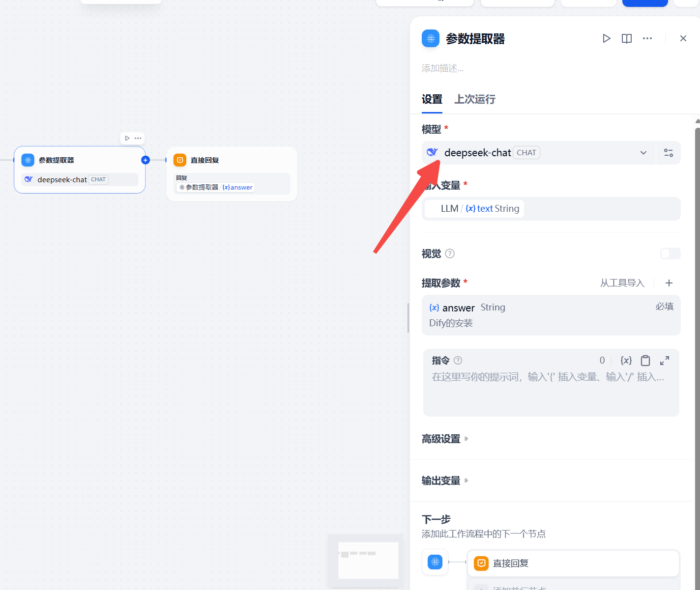Click the workflow minimap thumbnail
Screen dimensions: 700x590
pos(365,560)
